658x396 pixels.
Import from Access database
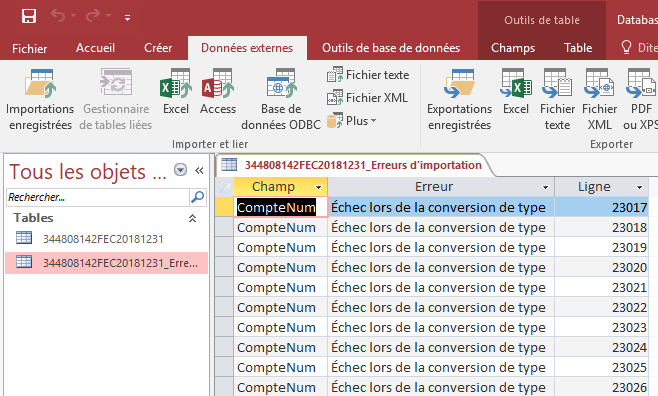(x=218, y=91)
